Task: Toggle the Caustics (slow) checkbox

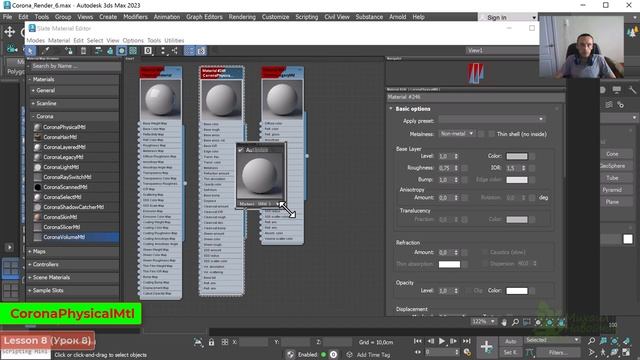Action: pyautogui.click(x=484, y=252)
